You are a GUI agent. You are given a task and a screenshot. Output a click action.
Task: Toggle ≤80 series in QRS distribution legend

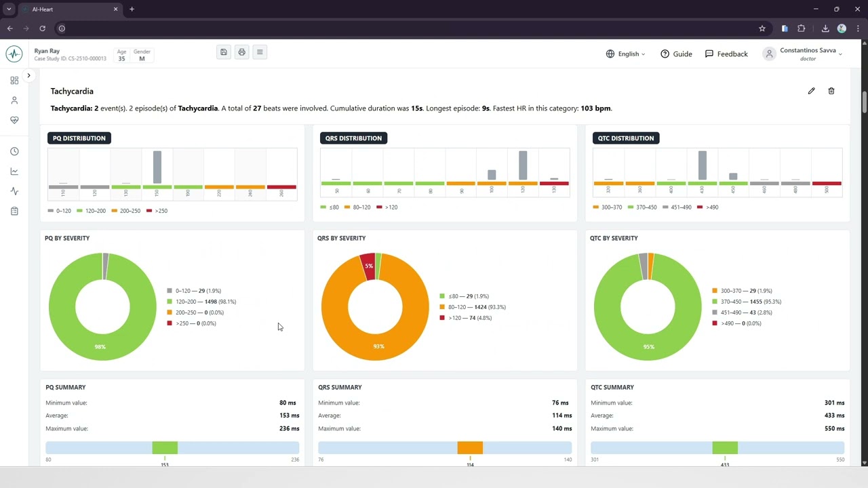(330, 207)
